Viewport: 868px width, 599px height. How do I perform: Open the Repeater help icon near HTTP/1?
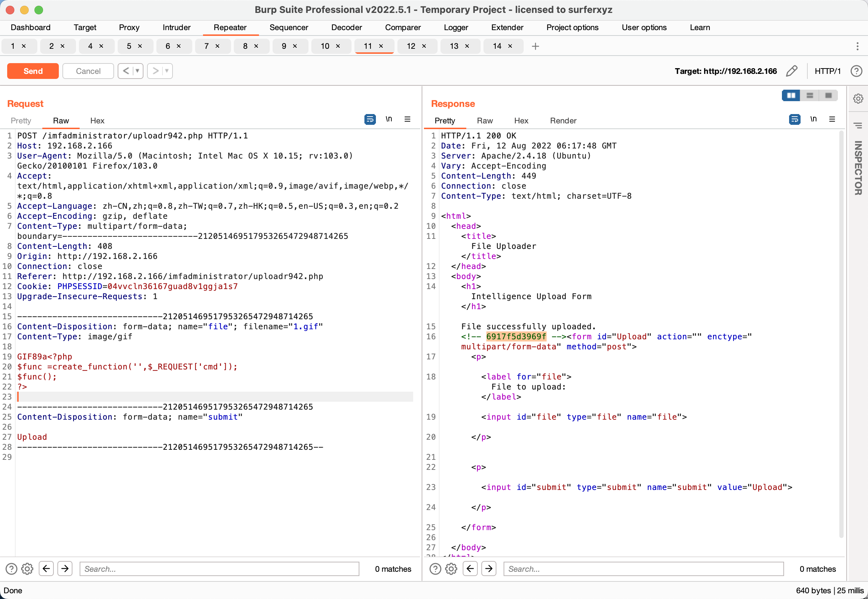(857, 71)
